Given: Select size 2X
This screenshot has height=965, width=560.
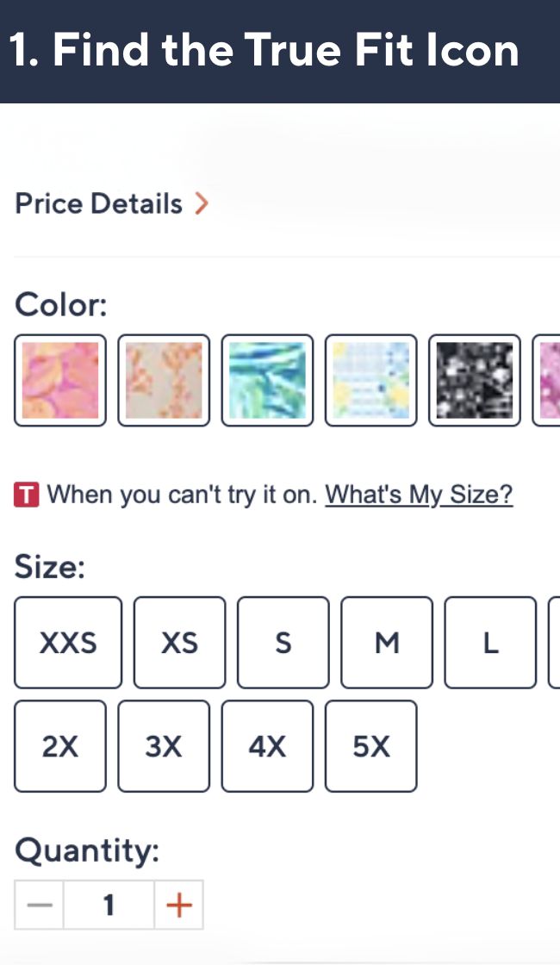Looking at the screenshot, I should click(x=60, y=745).
